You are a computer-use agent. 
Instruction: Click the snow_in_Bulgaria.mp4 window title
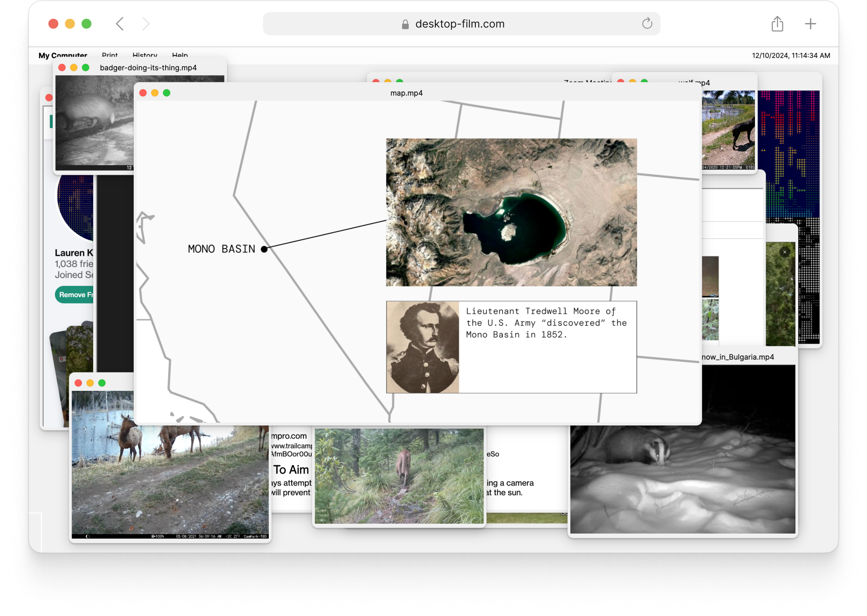[x=738, y=357]
